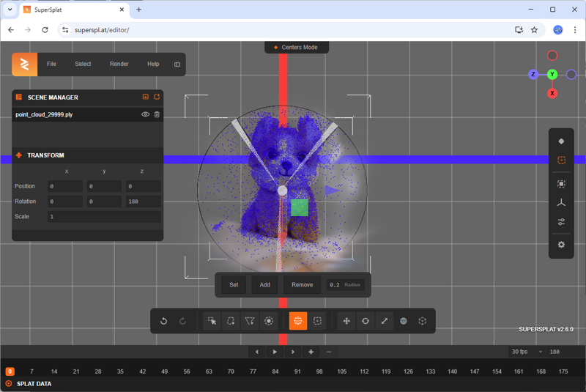Activate the brush selection tool
586x392 pixels.
pyautogui.click(x=269, y=321)
